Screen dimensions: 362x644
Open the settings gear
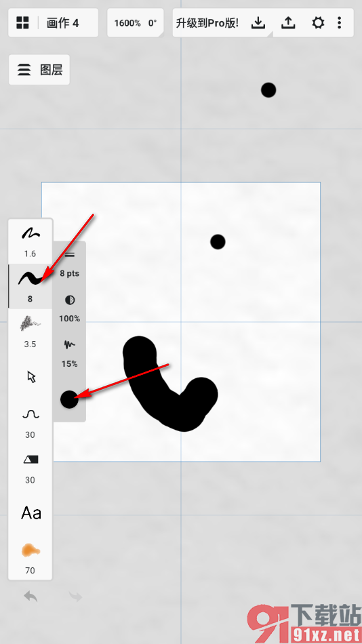tap(318, 22)
